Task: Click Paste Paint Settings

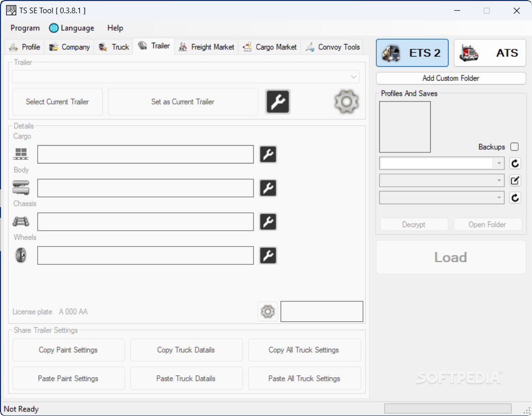Action: point(68,378)
